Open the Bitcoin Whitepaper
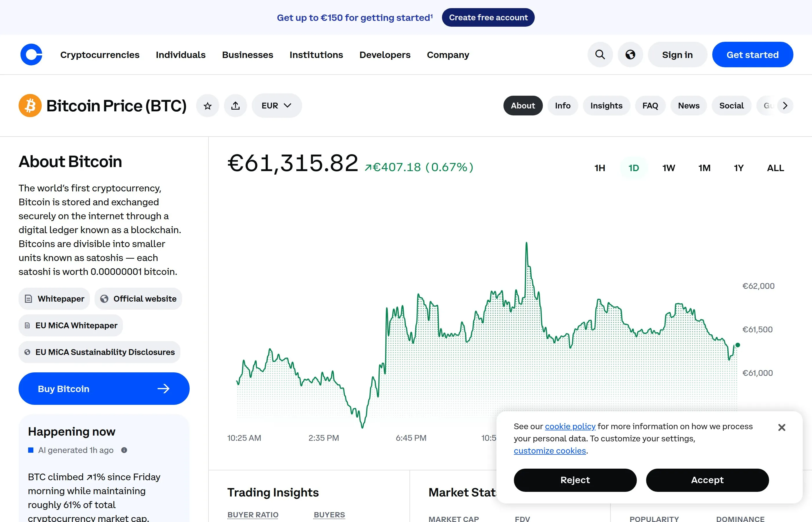Viewport: 812px width, 522px height. point(54,299)
